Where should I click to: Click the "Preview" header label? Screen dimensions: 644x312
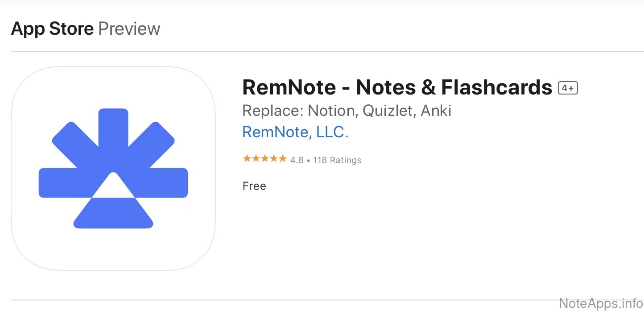(129, 29)
